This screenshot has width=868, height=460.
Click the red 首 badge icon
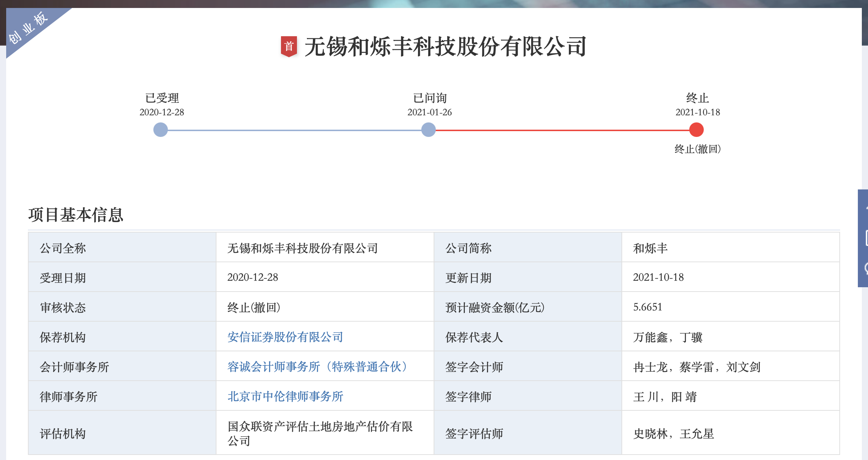(x=289, y=46)
